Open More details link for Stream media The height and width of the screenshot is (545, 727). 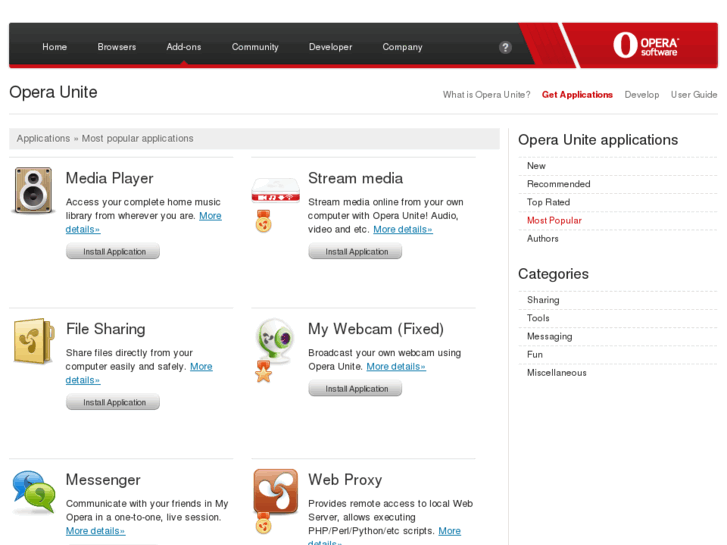403,229
